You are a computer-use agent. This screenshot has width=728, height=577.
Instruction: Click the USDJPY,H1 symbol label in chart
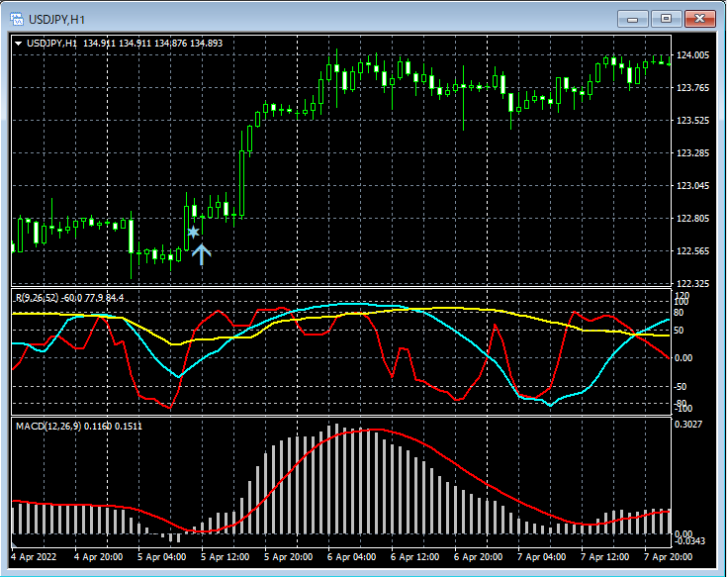[52, 43]
